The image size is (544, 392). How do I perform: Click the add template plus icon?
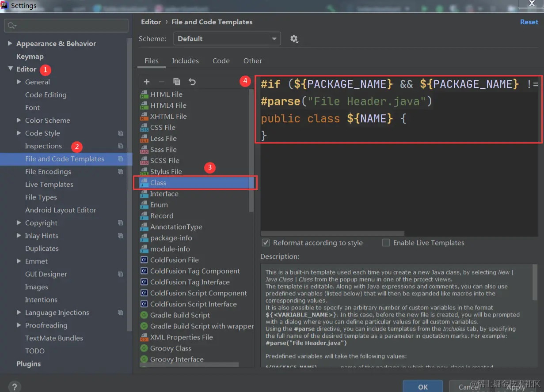pyautogui.click(x=147, y=82)
